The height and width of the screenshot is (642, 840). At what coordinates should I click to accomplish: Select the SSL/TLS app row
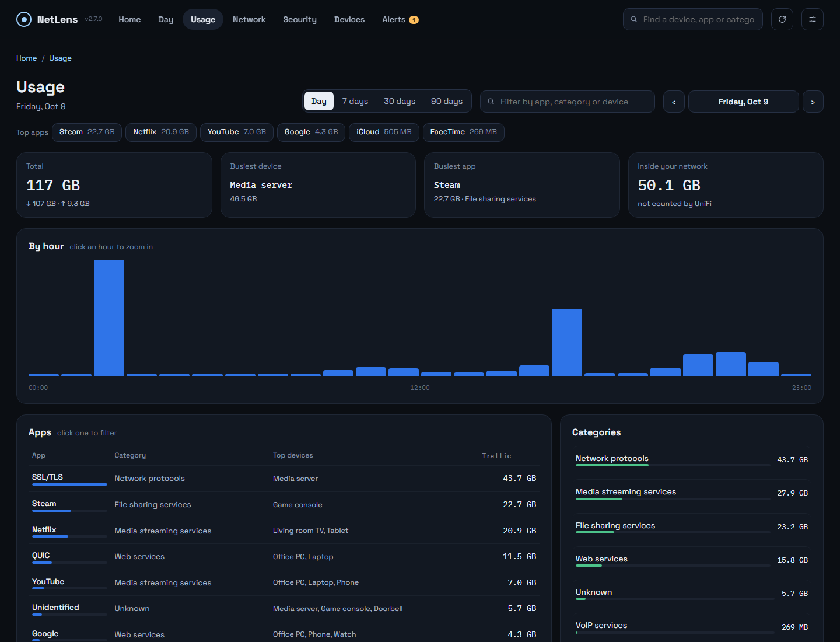[284, 479]
